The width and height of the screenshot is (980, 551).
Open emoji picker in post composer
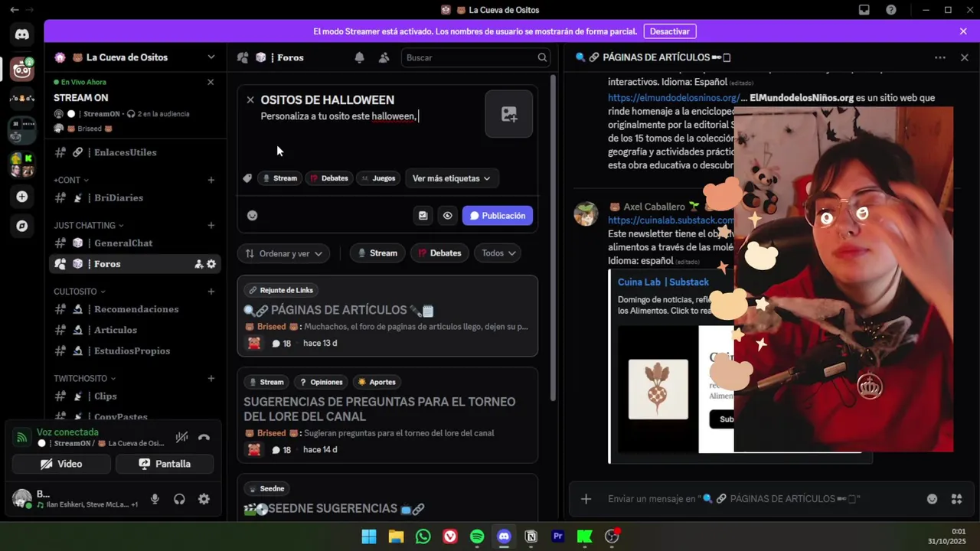(x=252, y=216)
